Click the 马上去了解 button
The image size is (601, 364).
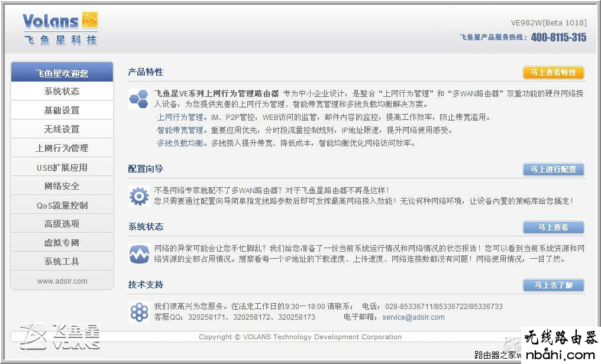(x=554, y=285)
